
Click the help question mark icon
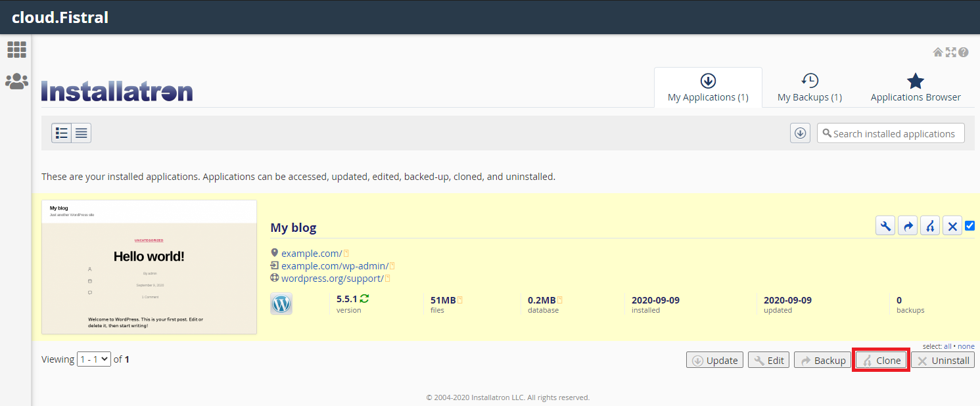(x=963, y=53)
